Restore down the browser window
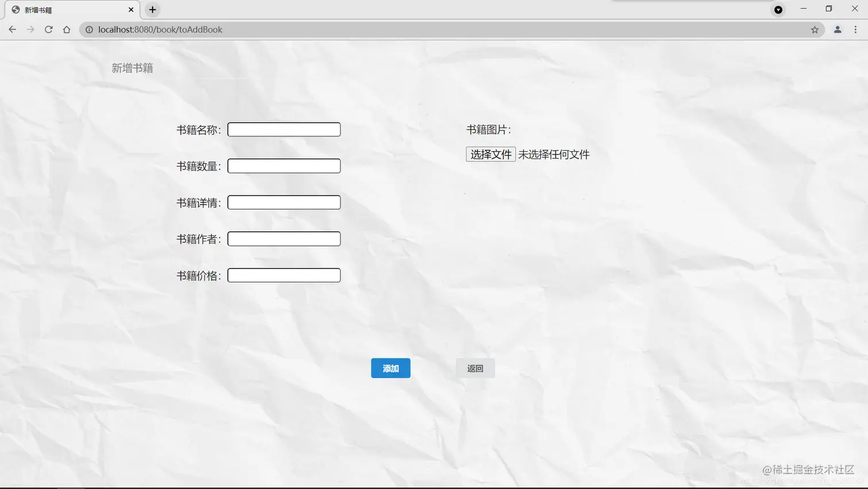The image size is (868, 489). (x=829, y=9)
